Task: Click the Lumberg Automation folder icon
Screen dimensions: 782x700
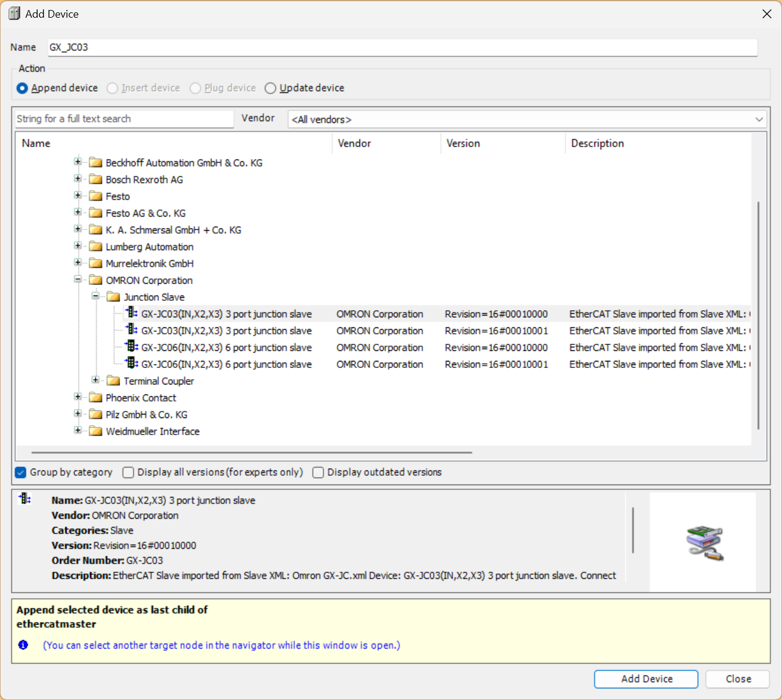Action: point(95,247)
